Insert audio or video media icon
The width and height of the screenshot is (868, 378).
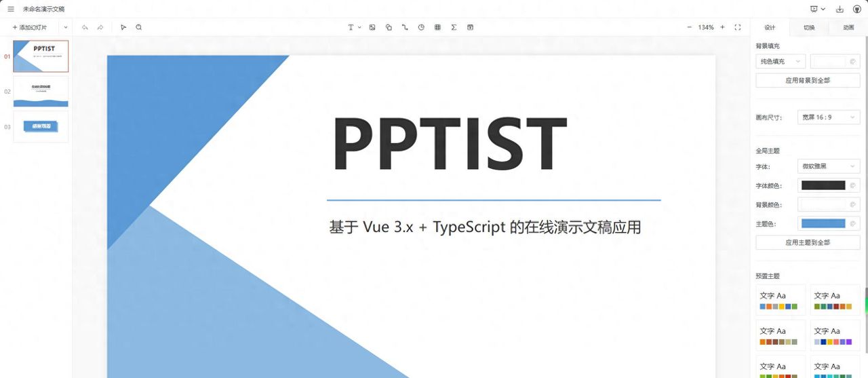pyautogui.click(x=470, y=27)
